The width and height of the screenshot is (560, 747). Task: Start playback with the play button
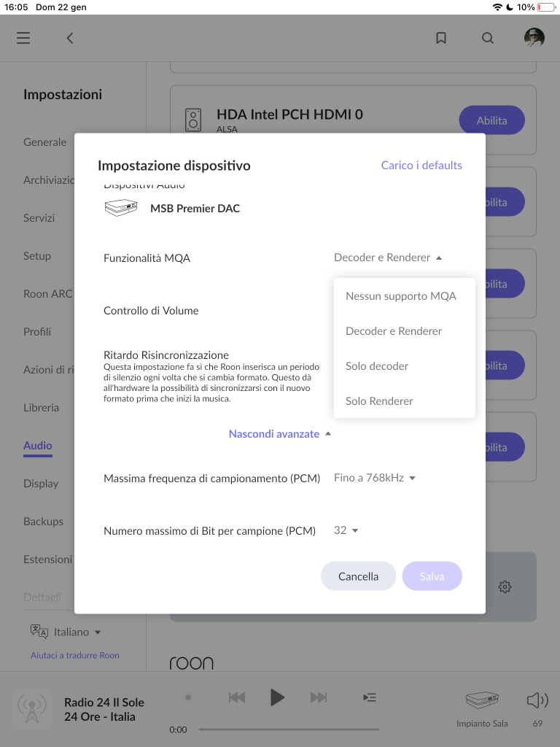pyautogui.click(x=277, y=697)
